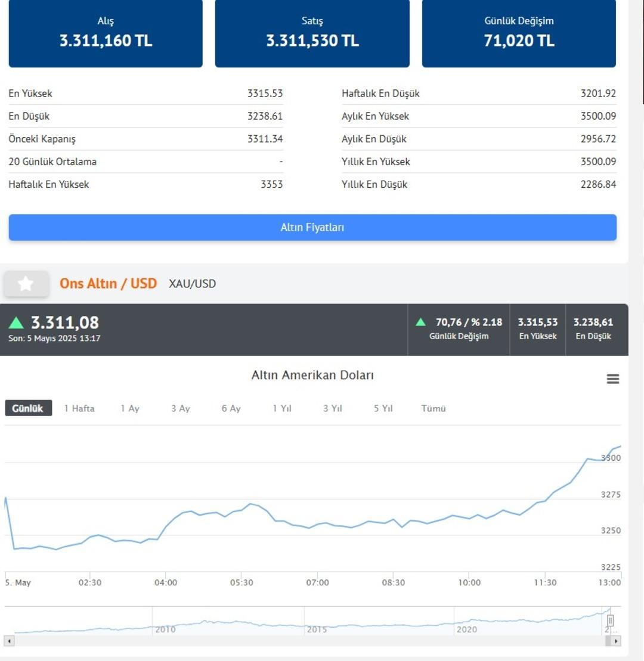Image resolution: width=644 pixels, height=661 pixels.
Task: Click the chart navigator right scroll arrow
Action: coord(616,641)
